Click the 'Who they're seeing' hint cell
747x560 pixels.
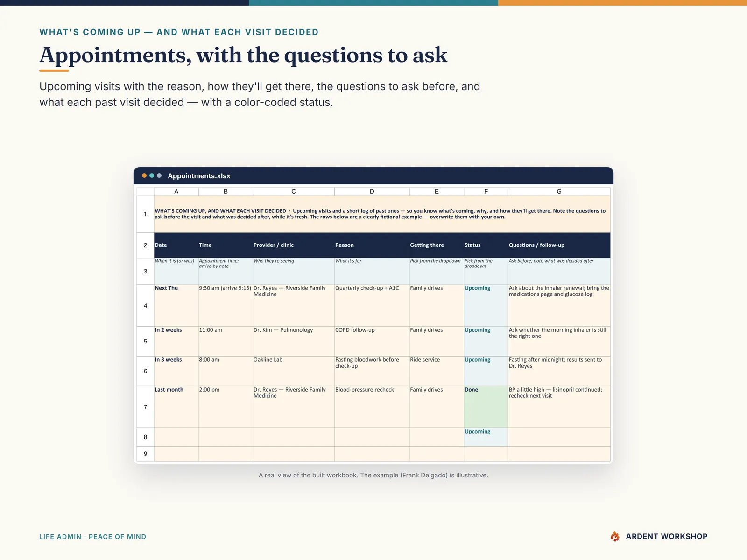pyautogui.click(x=294, y=271)
